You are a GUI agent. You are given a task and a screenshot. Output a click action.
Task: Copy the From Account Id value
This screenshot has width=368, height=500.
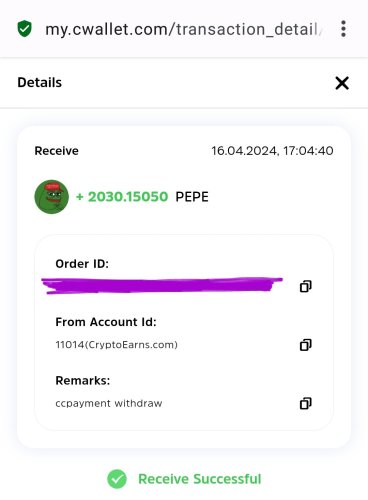pos(306,345)
